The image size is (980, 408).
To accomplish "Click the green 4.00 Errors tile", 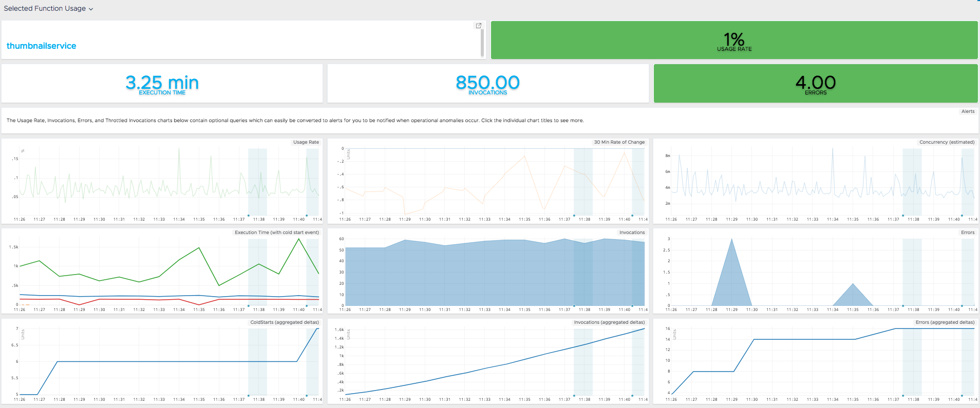I will coord(815,84).
